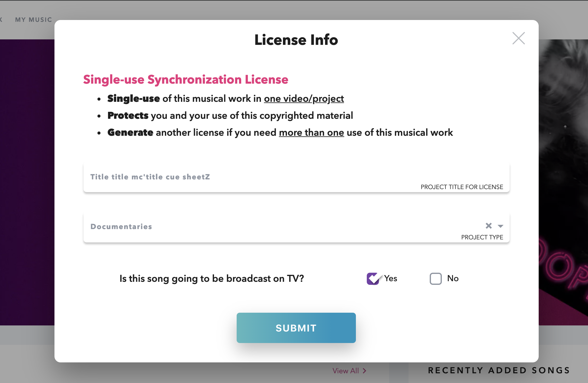Select the Recently Added Songs heading
Screen dimensions: 588x383
pos(499,370)
